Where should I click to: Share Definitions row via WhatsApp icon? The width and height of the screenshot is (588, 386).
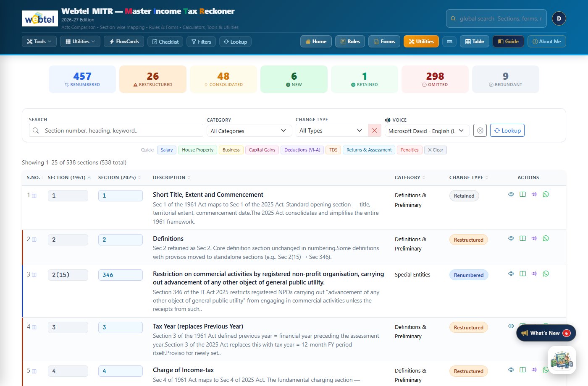[x=546, y=238]
